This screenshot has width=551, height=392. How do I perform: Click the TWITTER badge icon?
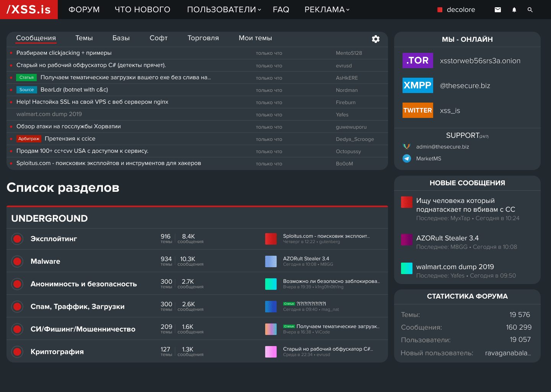click(417, 110)
